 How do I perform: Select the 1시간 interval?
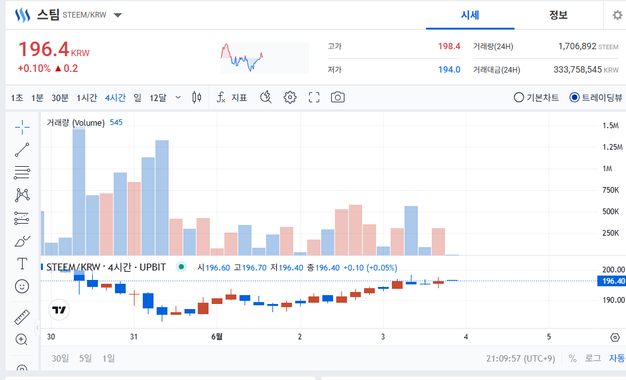pyautogui.click(x=87, y=98)
